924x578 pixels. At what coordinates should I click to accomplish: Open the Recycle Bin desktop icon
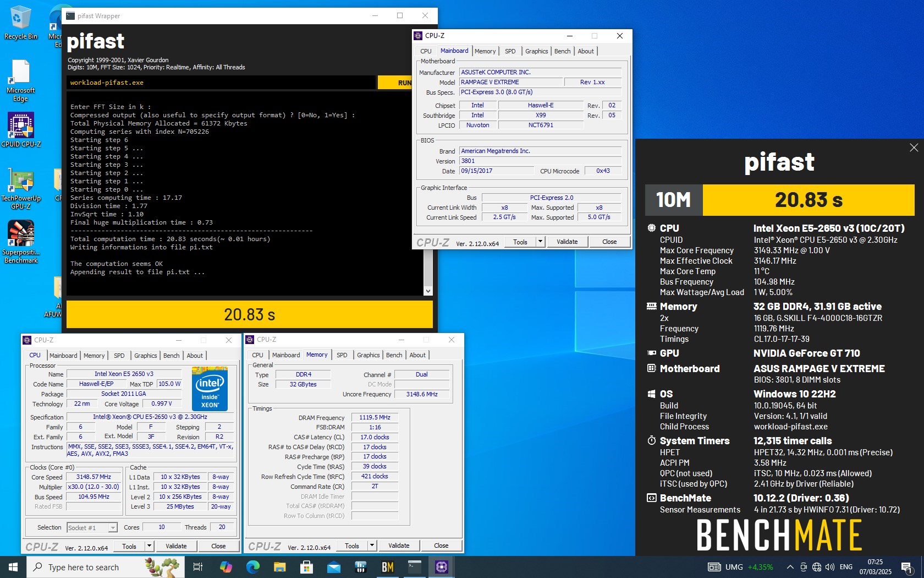click(21, 23)
